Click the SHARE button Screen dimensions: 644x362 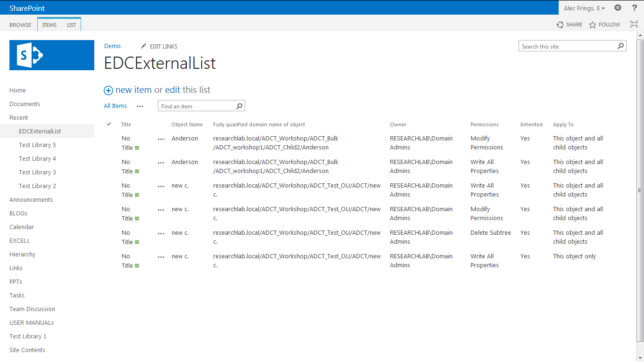click(x=570, y=25)
